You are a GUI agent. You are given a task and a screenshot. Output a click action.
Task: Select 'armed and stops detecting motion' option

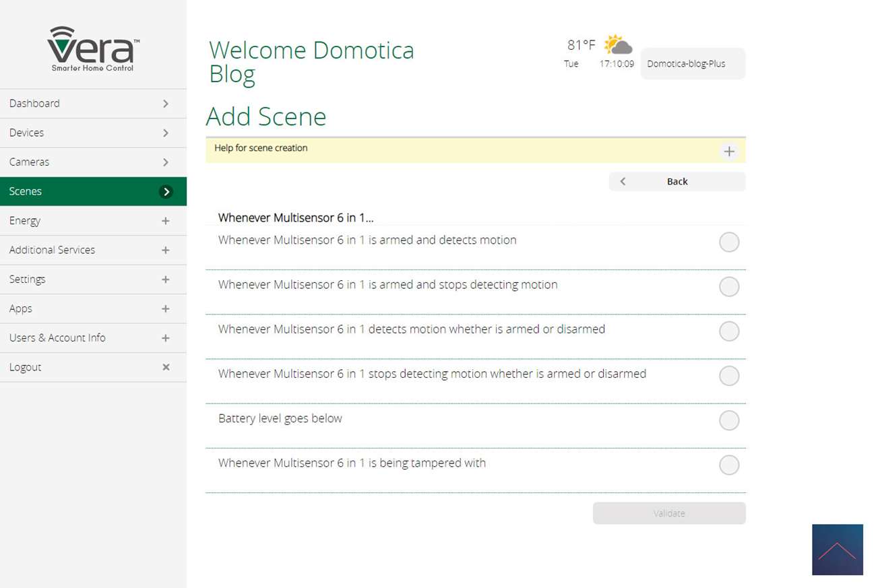coord(728,287)
